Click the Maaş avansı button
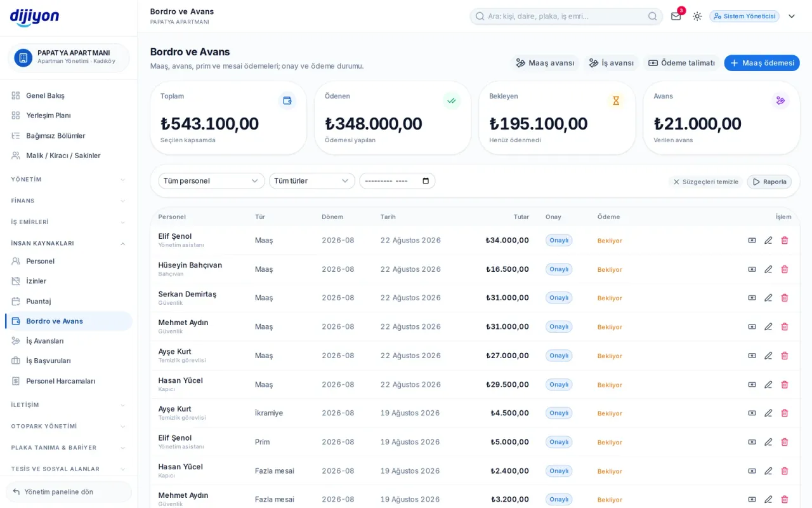Viewport: 812px width, 508px height. (x=545, y=63)
